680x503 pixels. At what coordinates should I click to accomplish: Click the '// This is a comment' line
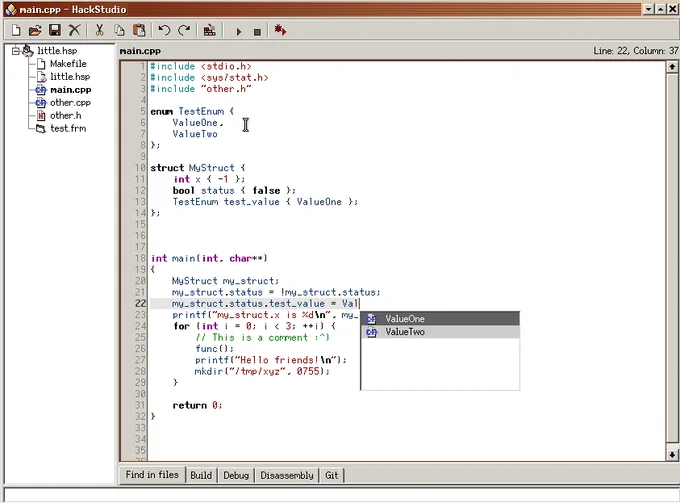coord(262,337)
